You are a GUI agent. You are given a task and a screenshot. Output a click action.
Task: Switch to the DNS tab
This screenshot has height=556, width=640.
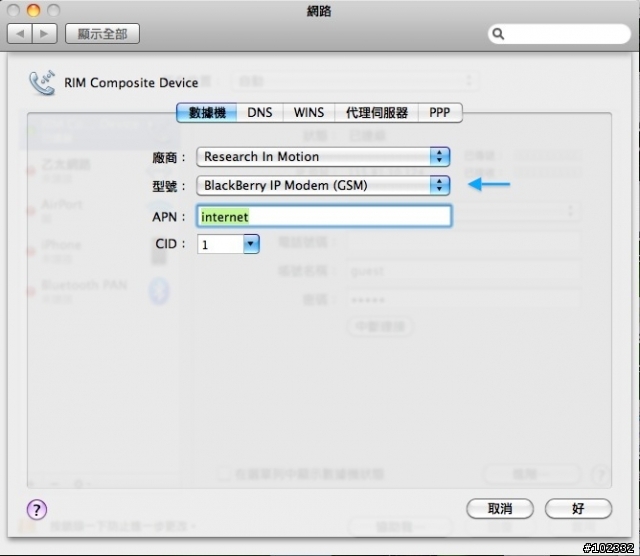[260, 112]
